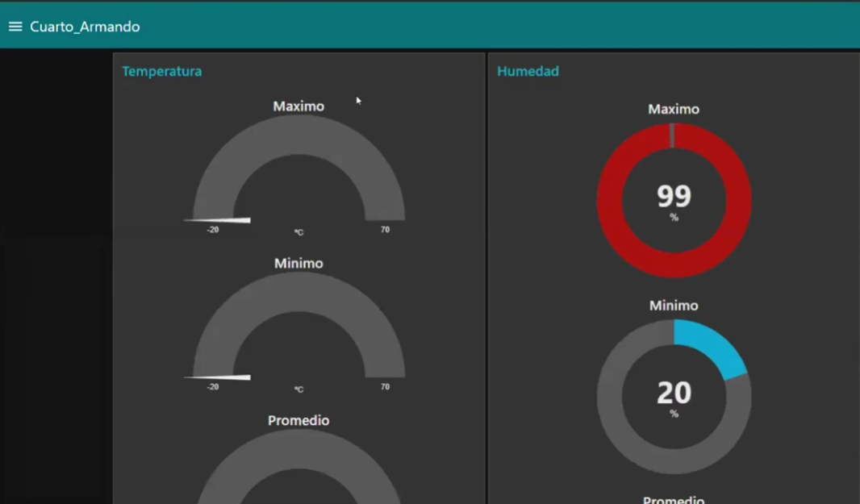This screenshot has width=860, height=504.
Task: Click the °C unit under Maximo gauge
Action: coord(299,232)
